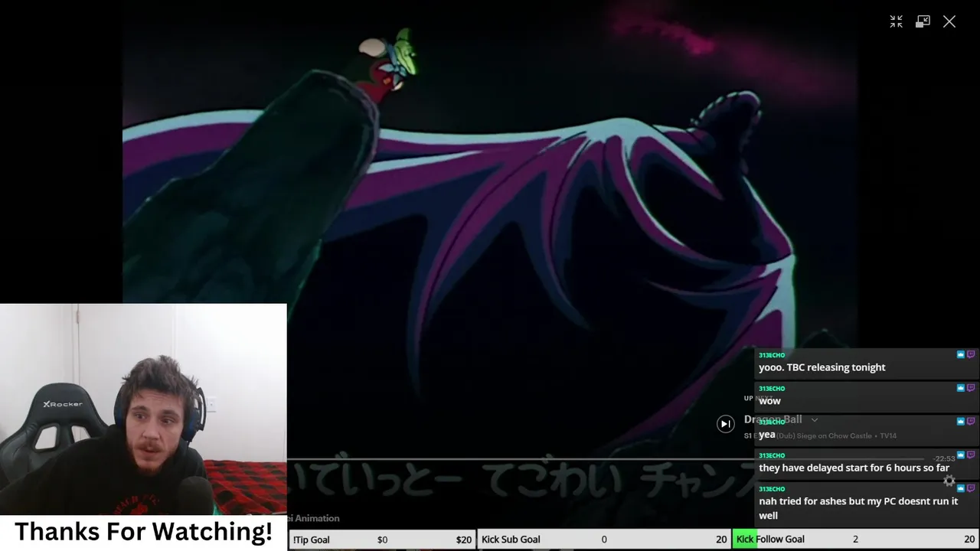The width and height of the screenshot is (980, 551).
Task: Click Twitch icon on the 'wow' message
Action: coord(971,388)
